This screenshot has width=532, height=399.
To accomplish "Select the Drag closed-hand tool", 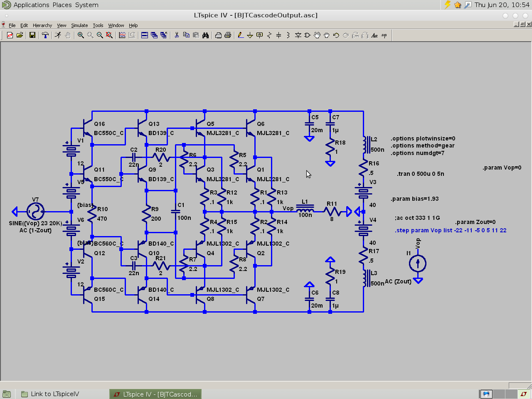I will click(327, 35).
